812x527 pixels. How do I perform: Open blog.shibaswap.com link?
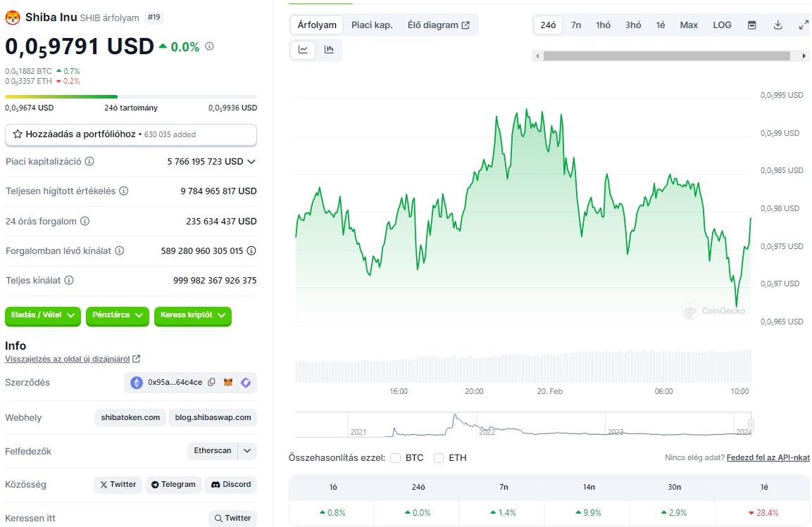tap(213, 417)
